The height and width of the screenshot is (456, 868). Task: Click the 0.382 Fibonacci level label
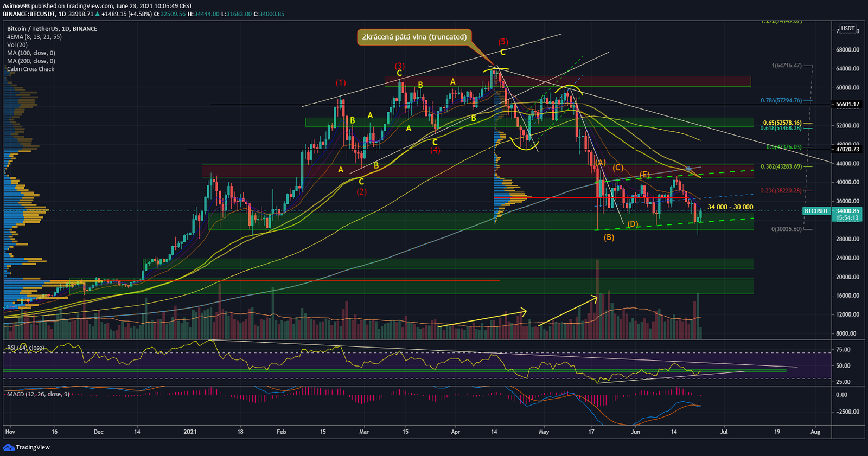781,166
